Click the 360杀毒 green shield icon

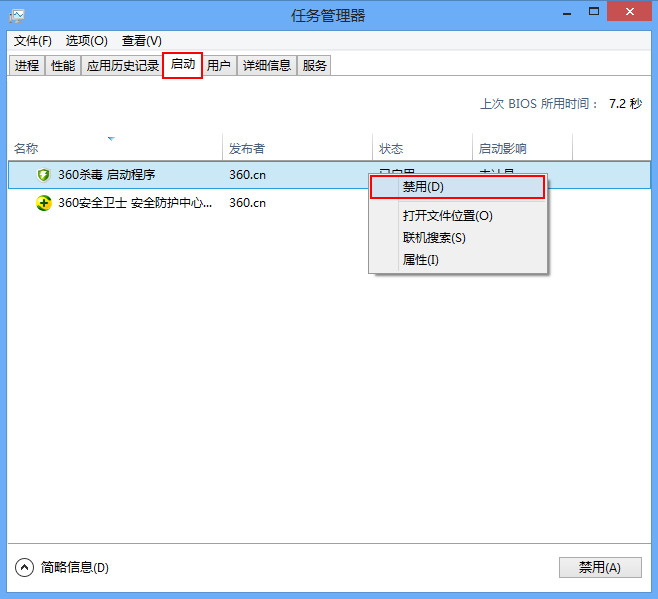tap(43, 175)
